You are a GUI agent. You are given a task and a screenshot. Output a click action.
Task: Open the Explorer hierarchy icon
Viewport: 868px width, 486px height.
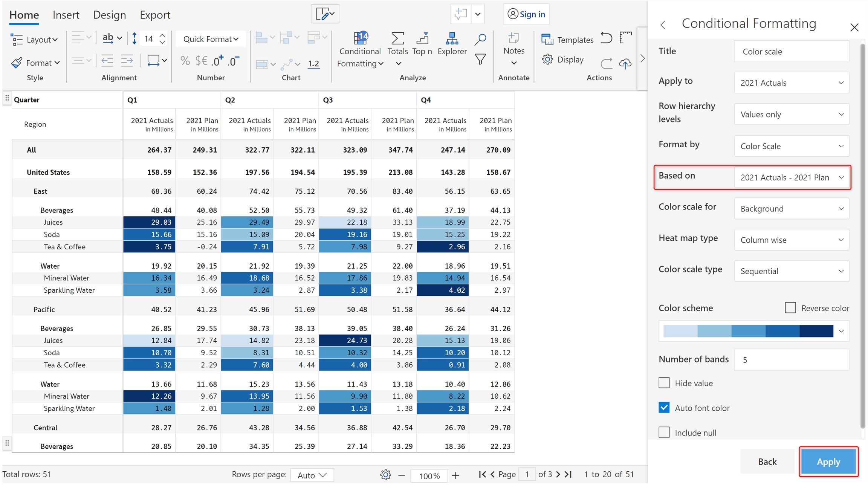(452, 38)
